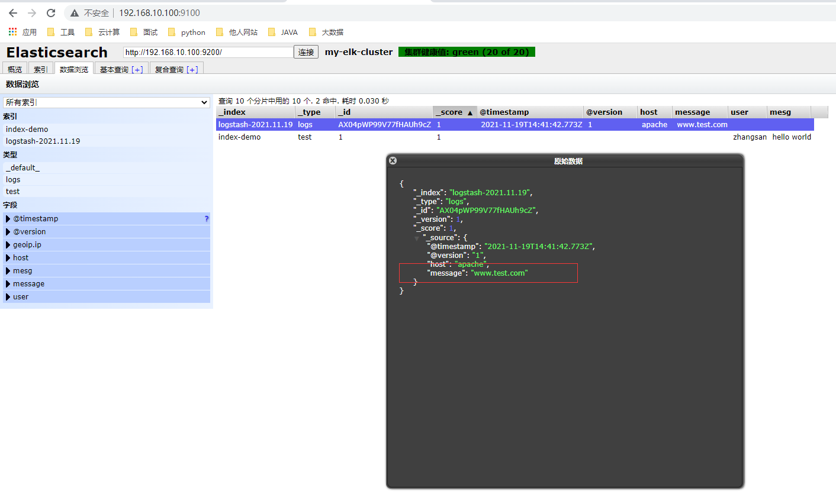Sort by the mesg column header

[x=789, y=112]
